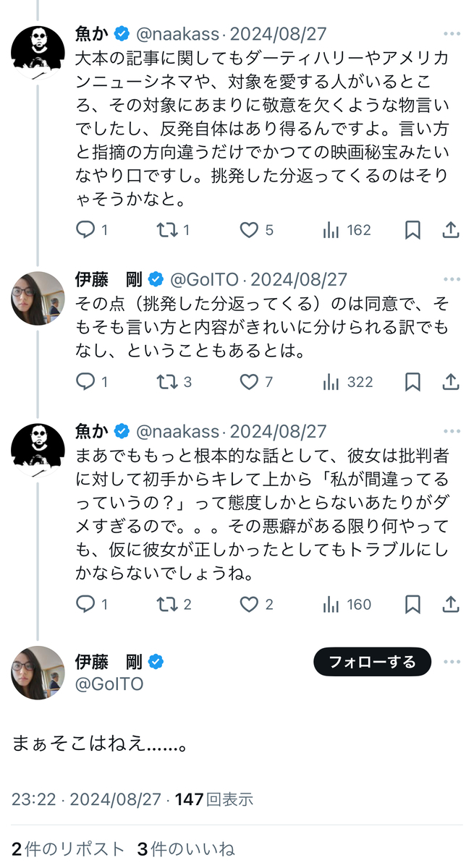This screenshot has width=474, height=868.
Task: Reply to 伊藤剛's tweet with 322 views
Action: click(x=85, y=381)
